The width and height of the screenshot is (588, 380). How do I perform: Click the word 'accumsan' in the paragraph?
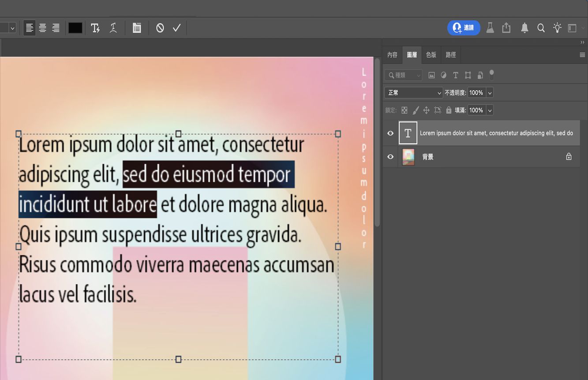pyautogui.click(x=299, y=265)
